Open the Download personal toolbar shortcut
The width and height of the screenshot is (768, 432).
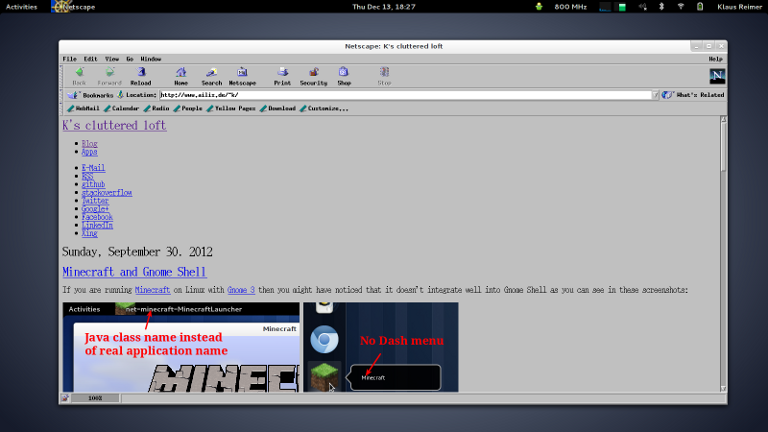278,108
